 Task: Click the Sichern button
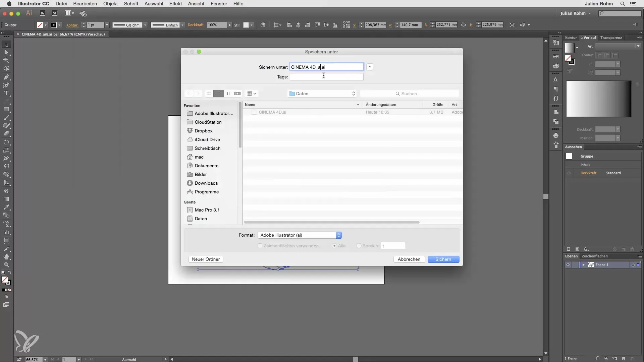443,259
